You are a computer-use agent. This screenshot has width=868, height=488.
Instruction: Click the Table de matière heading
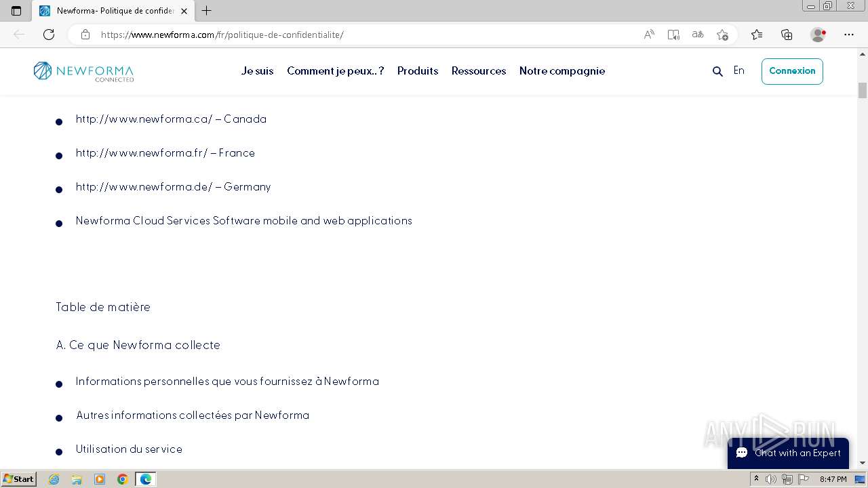tap(103, 307)
